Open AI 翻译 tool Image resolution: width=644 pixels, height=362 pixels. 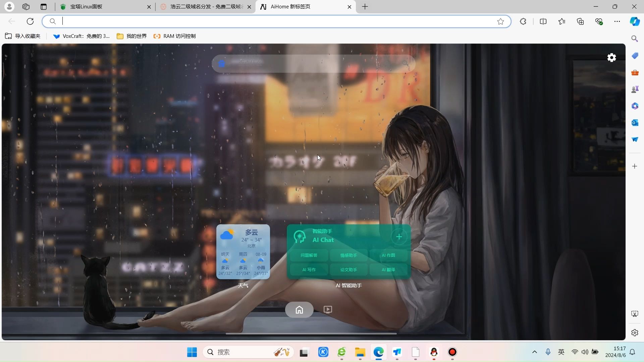pyautogui.click(x=388, y=269)
